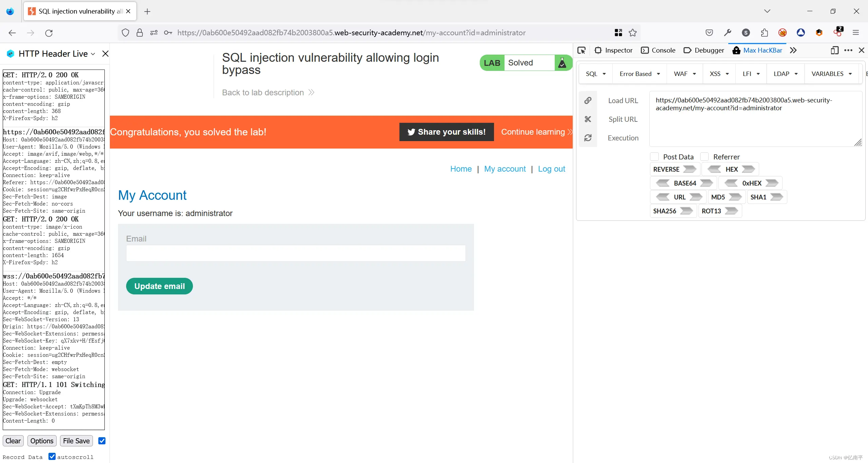The height and width of the screenshot is (463, 868).
Task: Click the HacKBar URL text area
Action: pyautogui.click(x=755, y=119)
